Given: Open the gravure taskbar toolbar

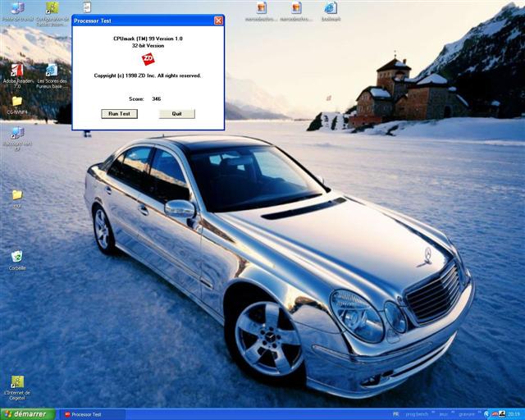Looking at the screenshot, I should point(467,414).
